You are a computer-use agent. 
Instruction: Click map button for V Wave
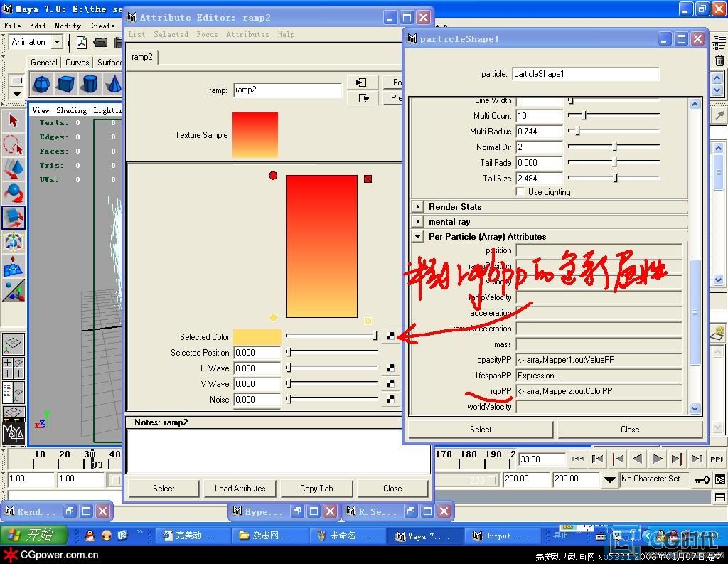pyautogui.click(x=390, y=384)
